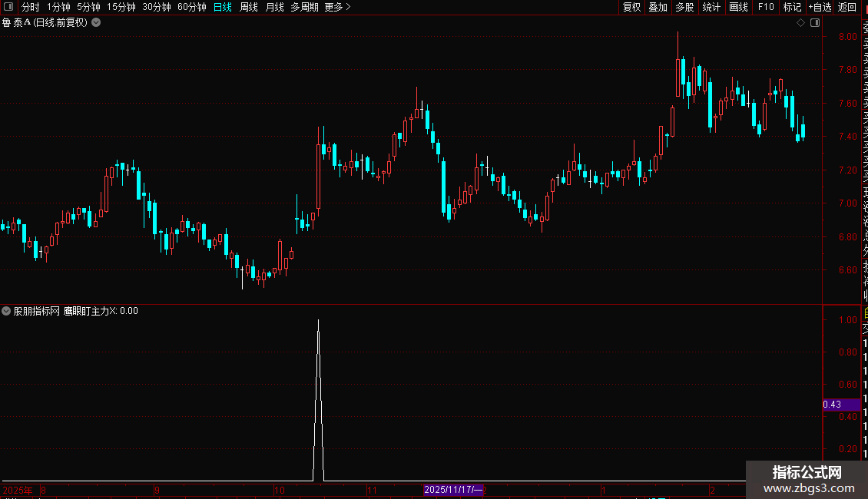Open the 多周期 multi-period view
Viewport: 868px width, 499px height.
click(304, 7)
